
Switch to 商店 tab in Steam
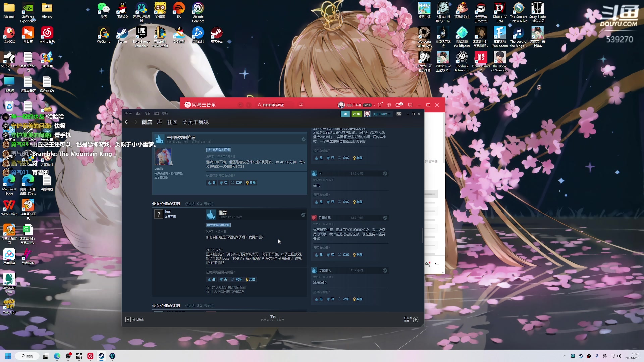(x=147, y=122)
